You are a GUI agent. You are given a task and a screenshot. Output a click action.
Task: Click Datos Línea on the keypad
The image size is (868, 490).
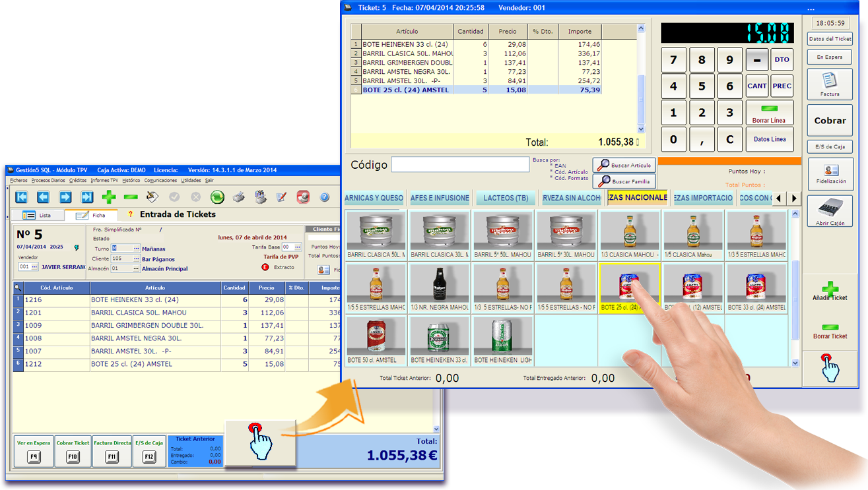[x=770, y=139]
